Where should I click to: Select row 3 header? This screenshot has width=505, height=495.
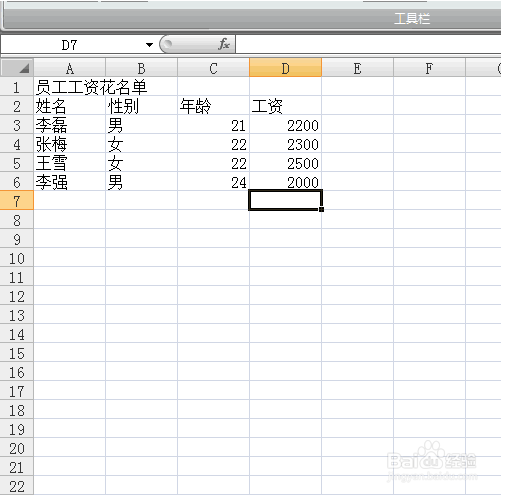pos(17,125)
